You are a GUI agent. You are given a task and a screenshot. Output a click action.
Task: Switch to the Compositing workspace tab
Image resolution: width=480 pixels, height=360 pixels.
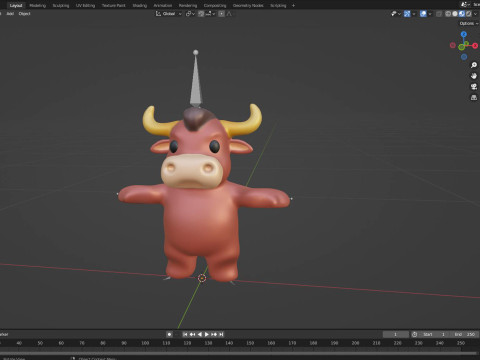[x=215, y=5]
